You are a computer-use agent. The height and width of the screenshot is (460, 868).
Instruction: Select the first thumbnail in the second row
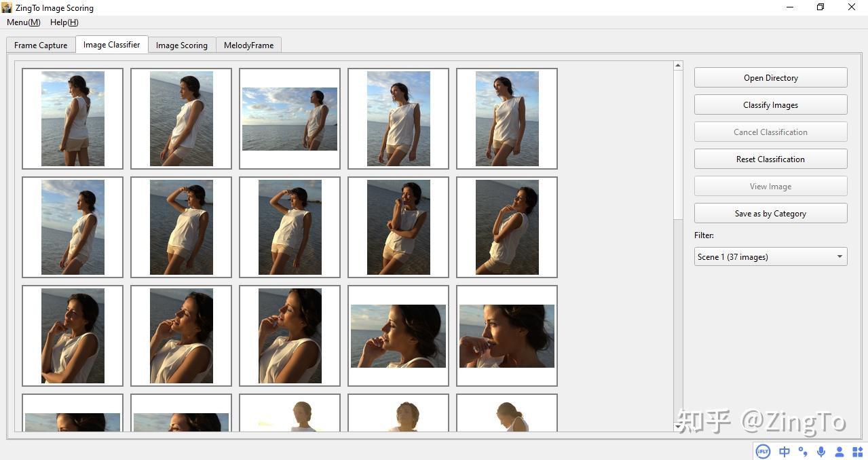coord(73,227)
